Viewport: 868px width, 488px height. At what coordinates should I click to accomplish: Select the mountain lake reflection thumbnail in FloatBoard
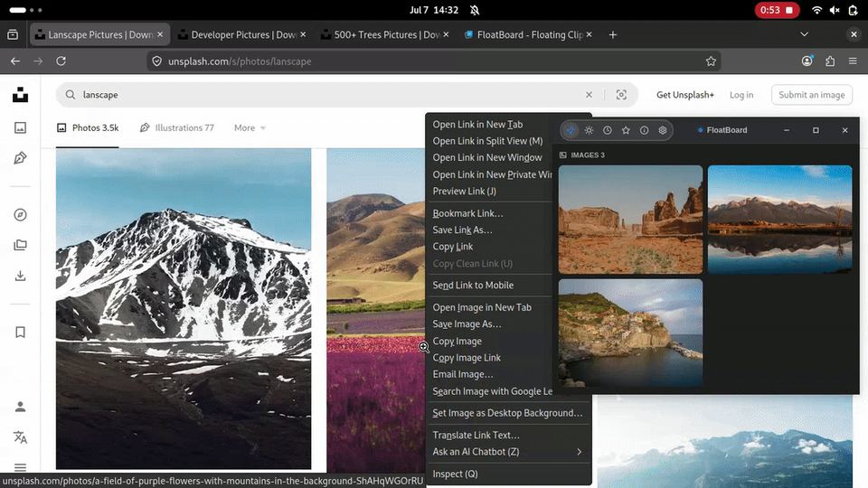[x=780, y=220]
